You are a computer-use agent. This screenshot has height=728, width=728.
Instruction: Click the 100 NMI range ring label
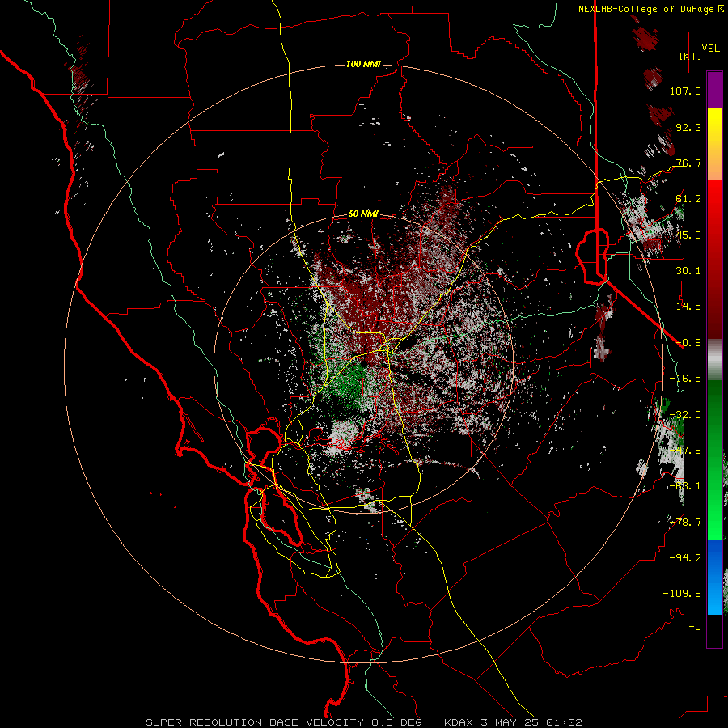click(363, 64)
